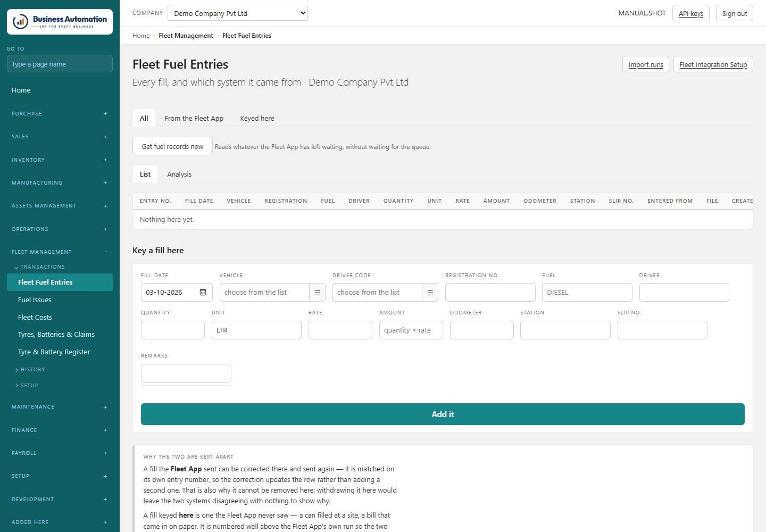Focus the Remarks field
Image resolution: width=766 pixels, height=532 pixels.
pos(186,373)
